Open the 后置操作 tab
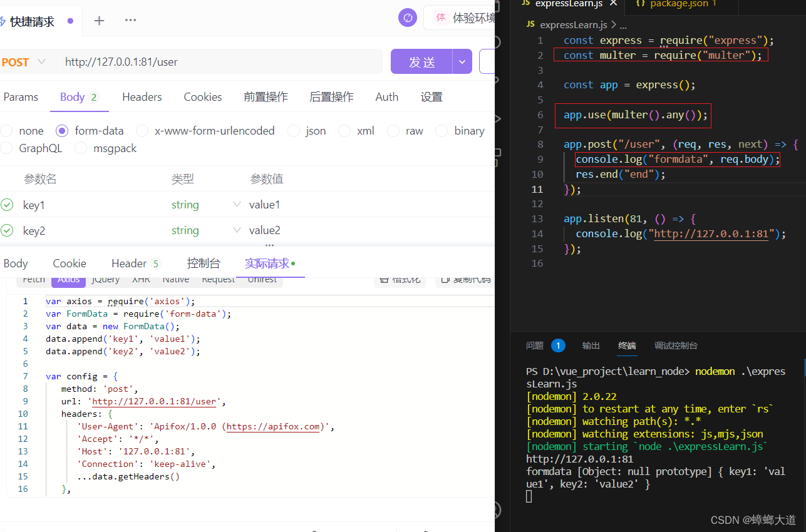The image size is (806, 532). click(331, 97)
